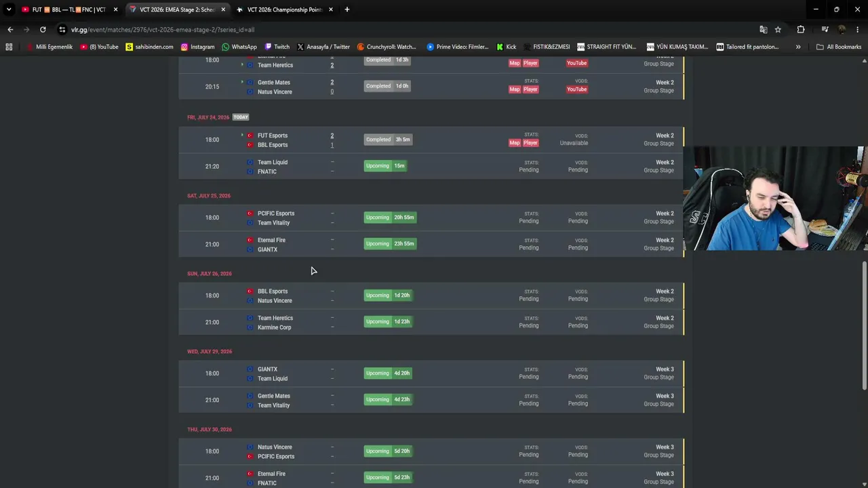868x488 pixels.
Task: Open the Natus Vincere vs PCIFIC Esports match
Action: pos(431,452)
